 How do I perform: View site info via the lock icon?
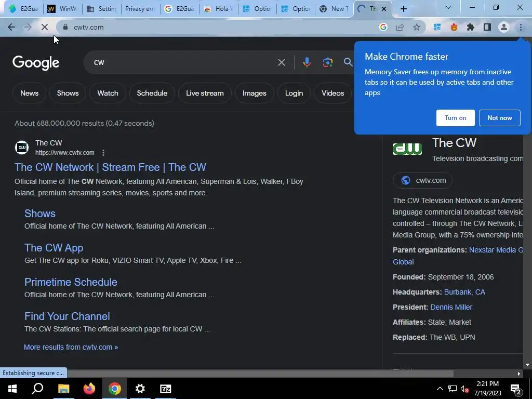pos(65,27)
